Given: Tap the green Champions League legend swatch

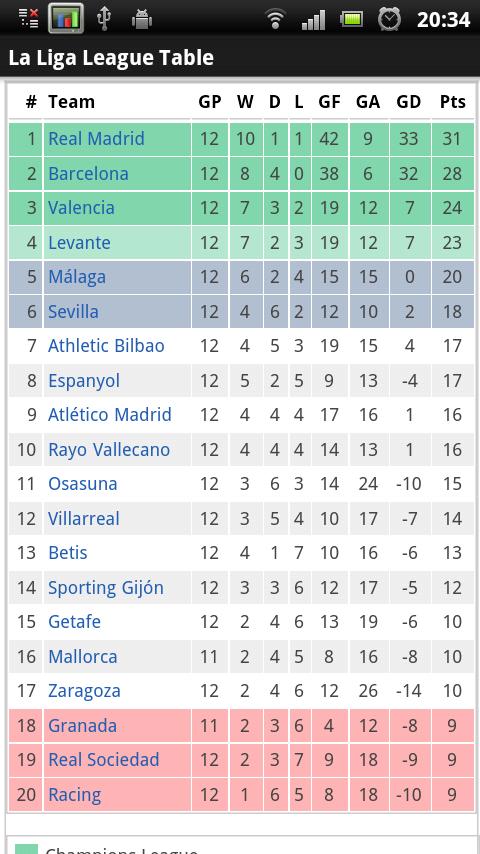Looking at the screenshot, I should (x=26, y=849).
